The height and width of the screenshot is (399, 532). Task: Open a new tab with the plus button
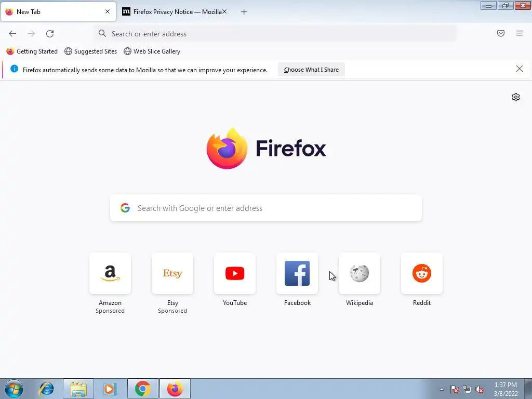[244, 12]
